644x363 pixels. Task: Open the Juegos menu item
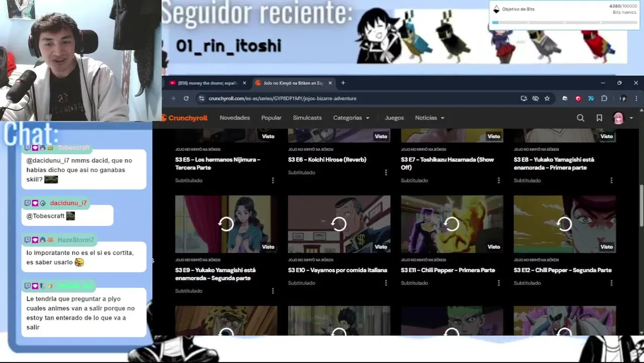pyautogui.click(x=394, y=118)
